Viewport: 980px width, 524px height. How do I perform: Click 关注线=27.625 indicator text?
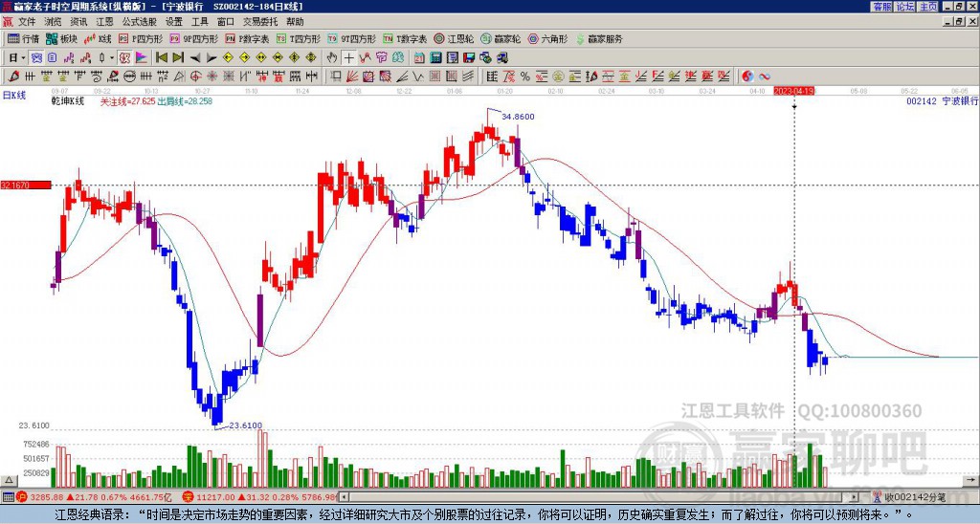click(x=127, y=101)
